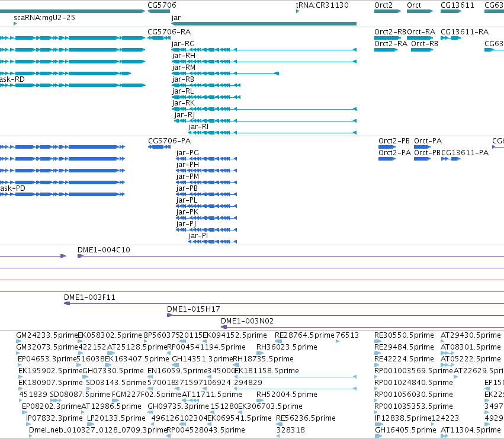Select the Orct2 gene in the top track
The height and width of the screenshot is (439, 504).
(x=388, y=11)
